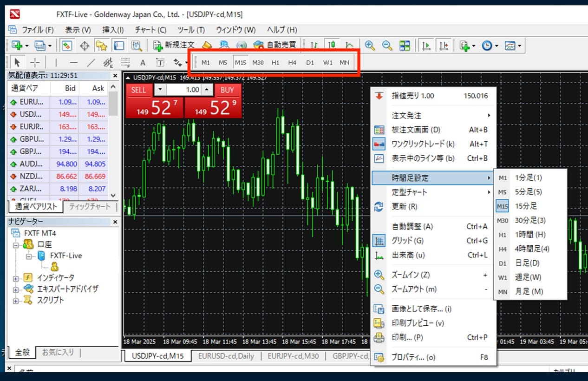The width and height of the screenshot is (588, 381).
Task: Open the EURUSD-cd,Daily chart tab
Action: [x=226, y=356]
